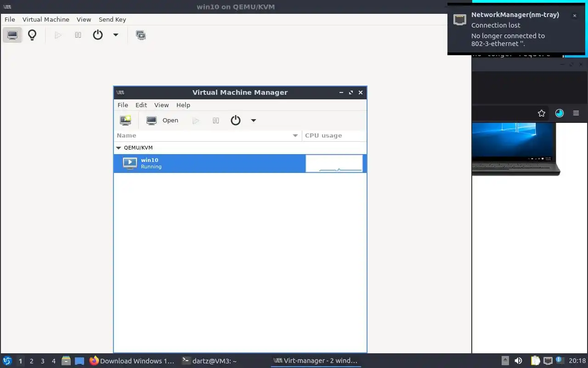Switch to workspace 3
The image size is (588, 368).
[x=42, y=361]
